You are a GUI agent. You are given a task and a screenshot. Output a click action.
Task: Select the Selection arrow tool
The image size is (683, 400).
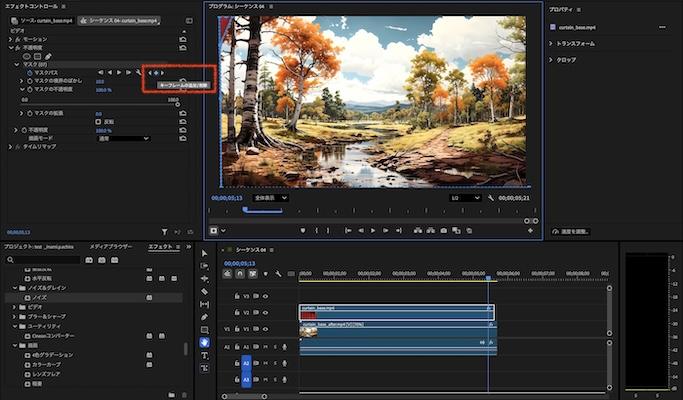(x=204, y=253)
